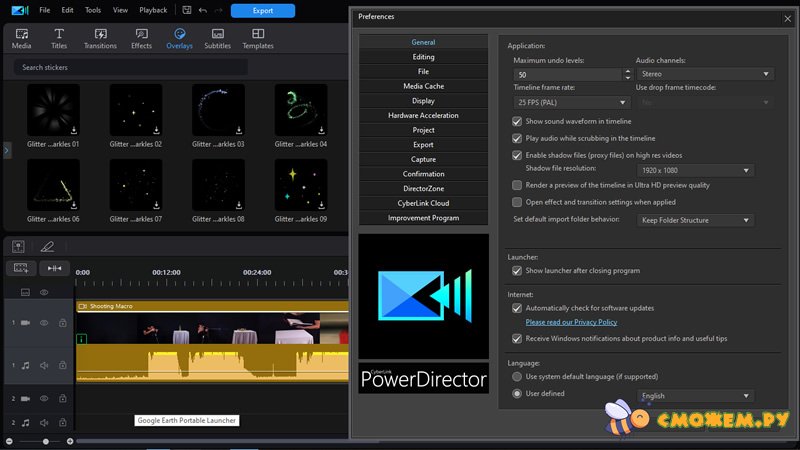This screenshot has width=800, height=450.
Task: Click the blue Export button
Action: (262, 11)
